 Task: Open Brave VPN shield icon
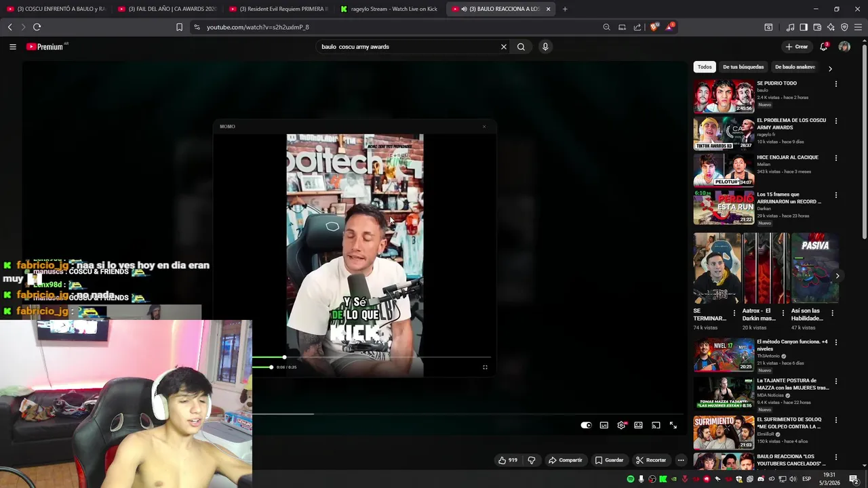[x=844, y=27]
